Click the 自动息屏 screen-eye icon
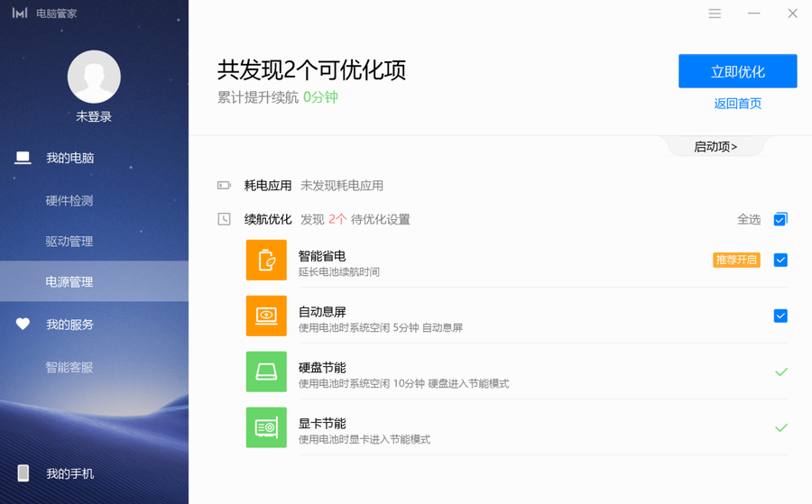 (x=266, y=316)
